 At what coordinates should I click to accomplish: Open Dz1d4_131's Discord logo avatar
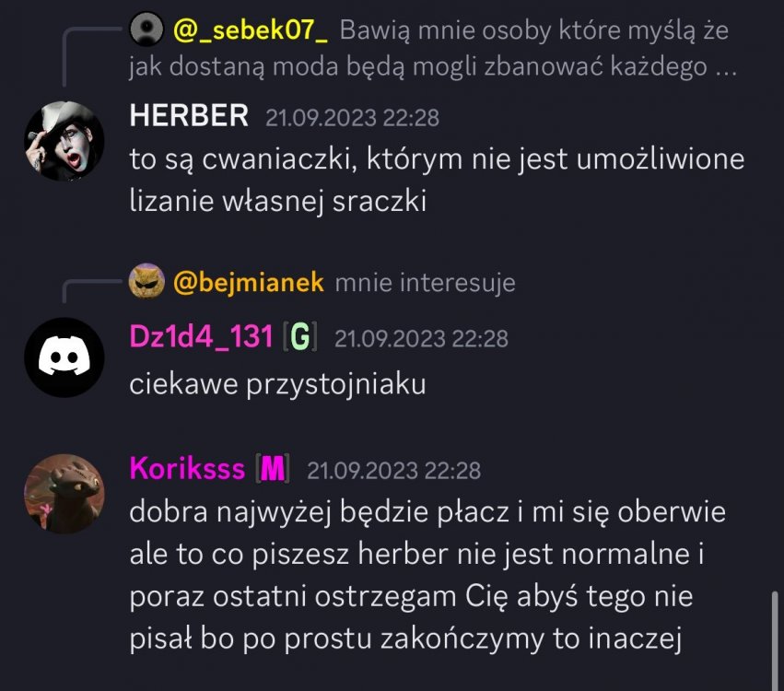(64, 357)
